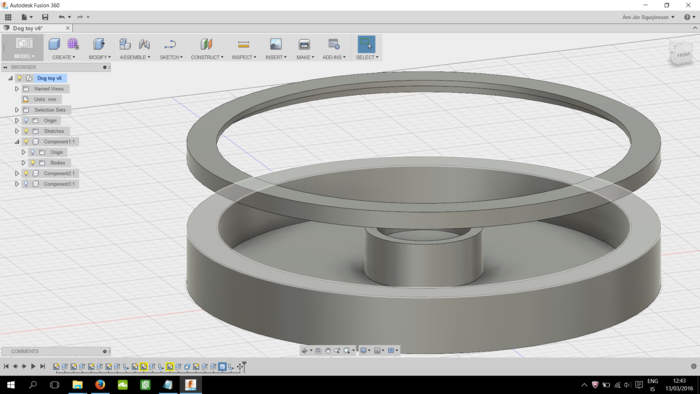700x394 pixels.
Task: Click the Save icon in top toolbar
Action: [x=45, y=17]
